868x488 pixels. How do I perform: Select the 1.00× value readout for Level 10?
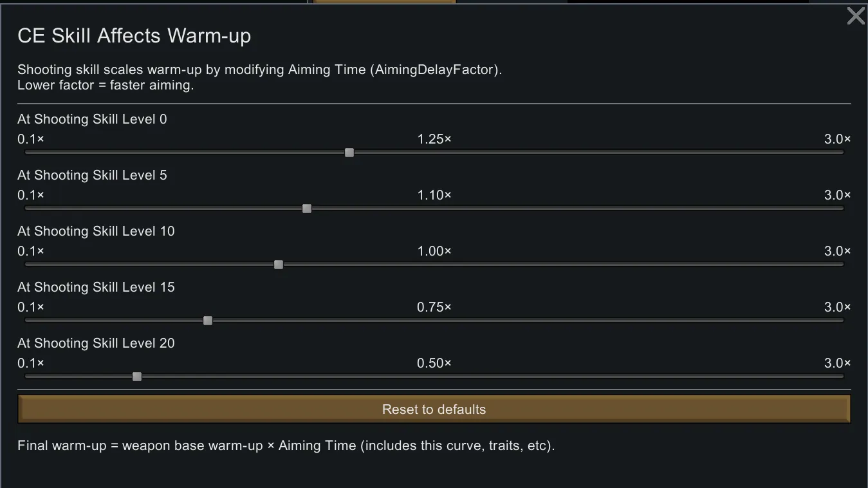click(434, 251)
